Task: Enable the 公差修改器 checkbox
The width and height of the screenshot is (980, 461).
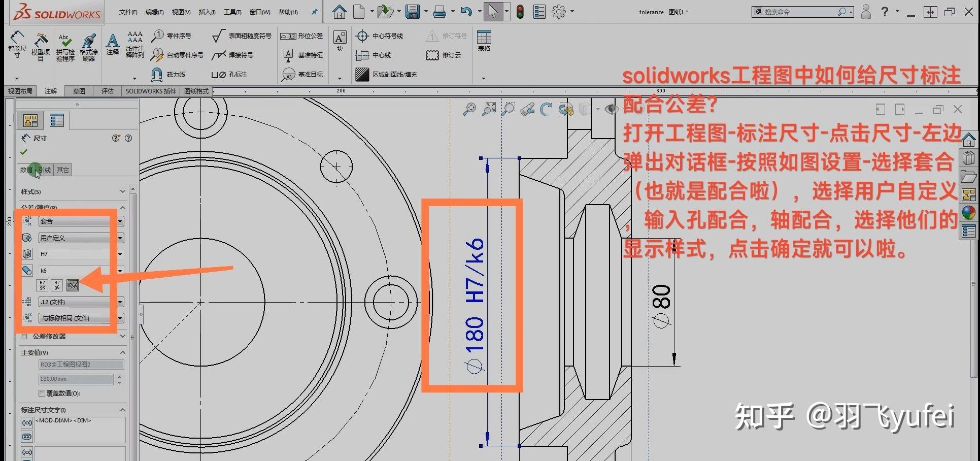Action: [x=24, y=337]
